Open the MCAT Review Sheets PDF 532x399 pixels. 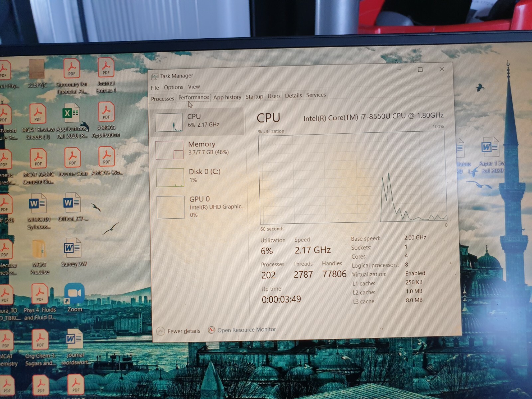tap(38, 122)
